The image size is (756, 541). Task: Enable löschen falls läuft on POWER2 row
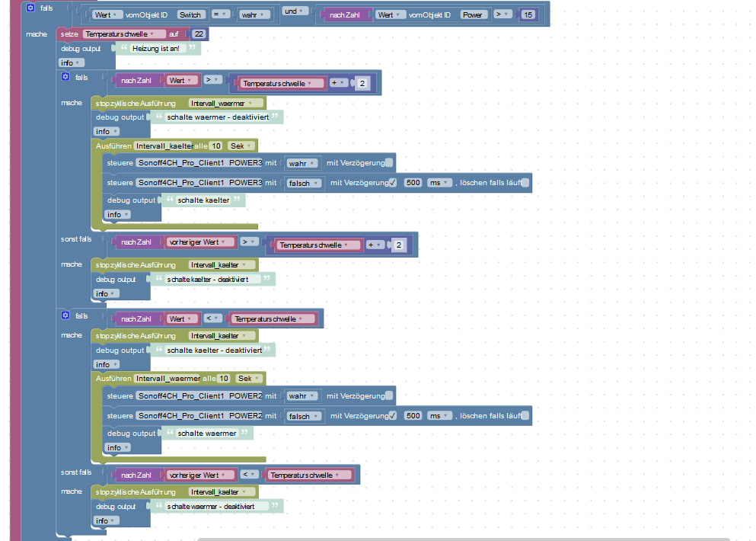click(525, 415)
